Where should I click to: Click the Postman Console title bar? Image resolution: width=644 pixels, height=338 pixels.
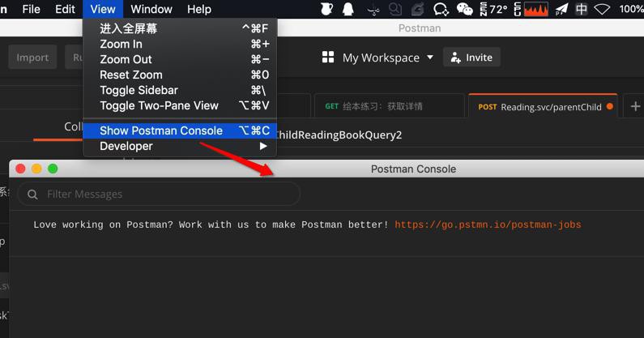pos(326,169)
